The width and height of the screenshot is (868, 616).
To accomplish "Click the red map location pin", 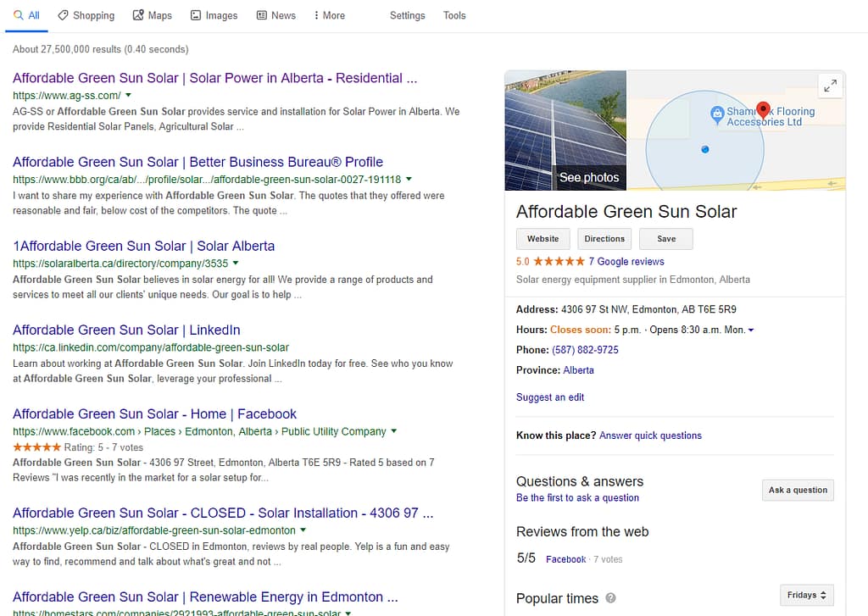I will tap(762, 109).
